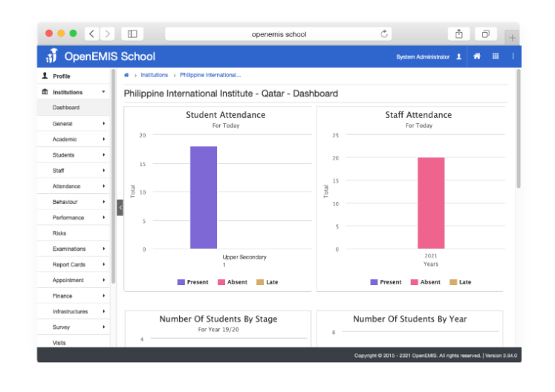
Task: Open the Visits menu item
Action: click(74, 342)
